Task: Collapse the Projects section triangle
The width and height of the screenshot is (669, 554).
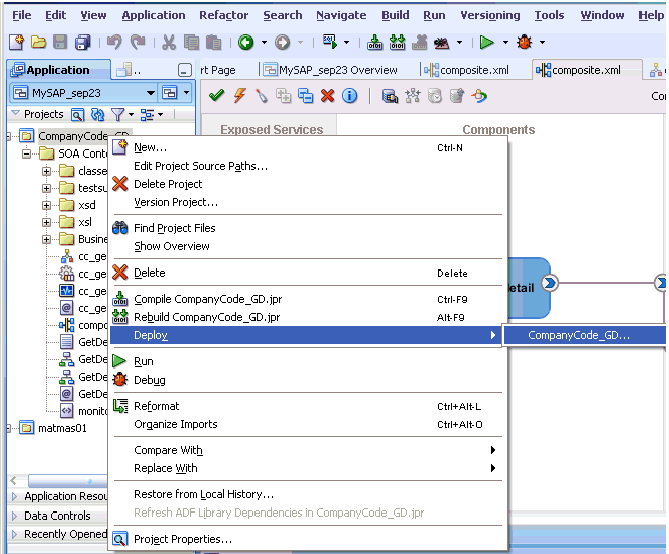Action: point(16,114)
